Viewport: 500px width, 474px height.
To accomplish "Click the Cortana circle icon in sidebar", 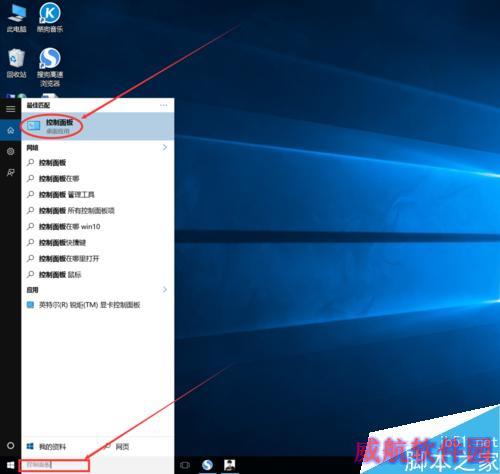I will click(11, 445).
